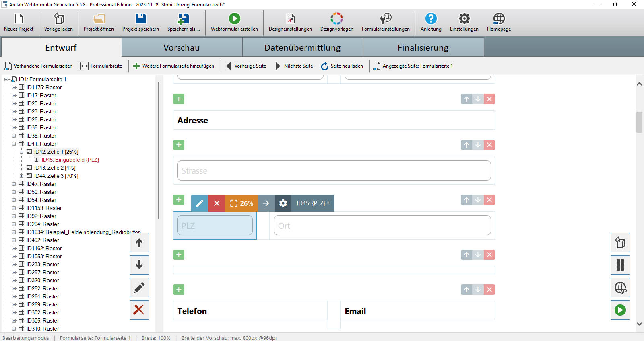
Task: Click the Projekt speichern disk icon
Action: 140,18
